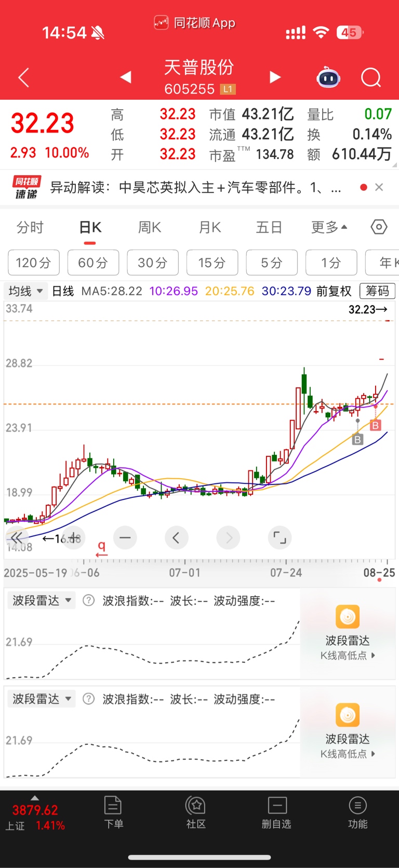Image resolution: width=399 pixels, height=868 pixels.
Task: Expand the 更多 chart options
Action: pos(329,228)
